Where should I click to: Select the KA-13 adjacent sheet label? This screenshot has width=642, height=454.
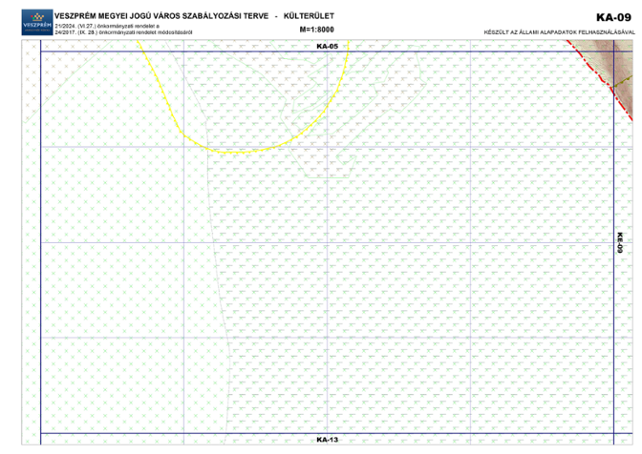pos(327,440)
